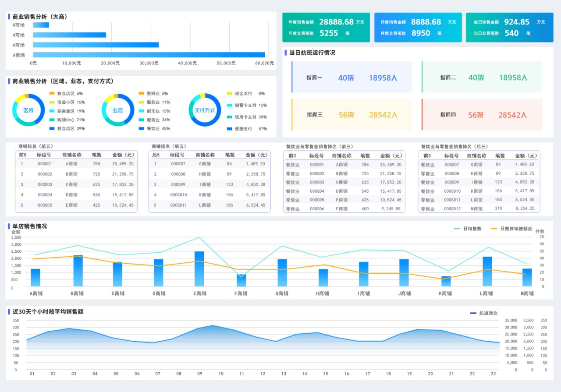This screenshot has height=392, width=561.
Task: Select the L商铺 row in 后五 table
Action: click(x=209, y=205)
